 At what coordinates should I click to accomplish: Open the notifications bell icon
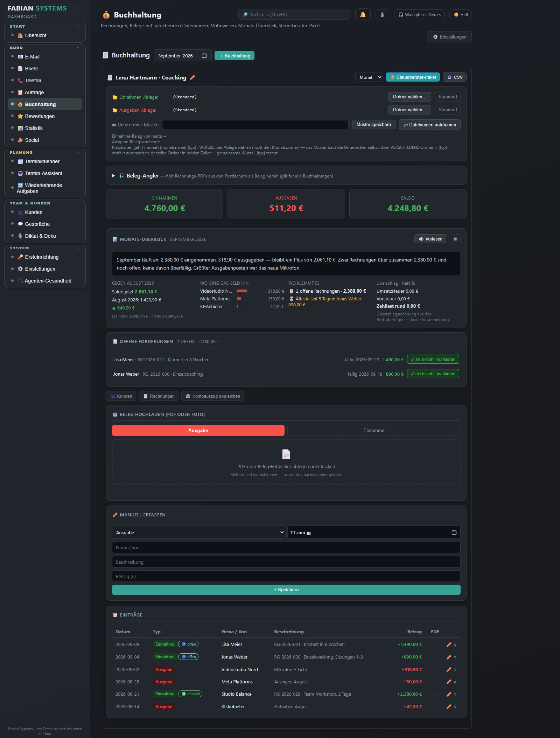363,14
